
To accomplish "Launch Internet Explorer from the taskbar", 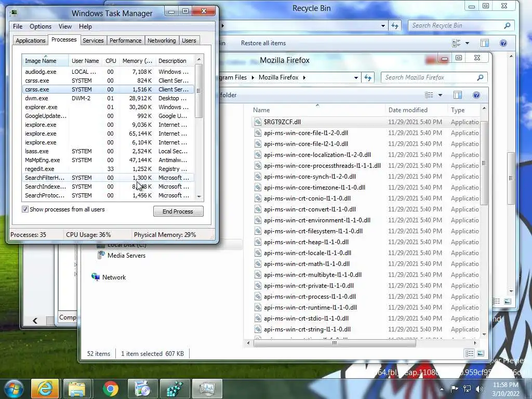I will point(45,389).
